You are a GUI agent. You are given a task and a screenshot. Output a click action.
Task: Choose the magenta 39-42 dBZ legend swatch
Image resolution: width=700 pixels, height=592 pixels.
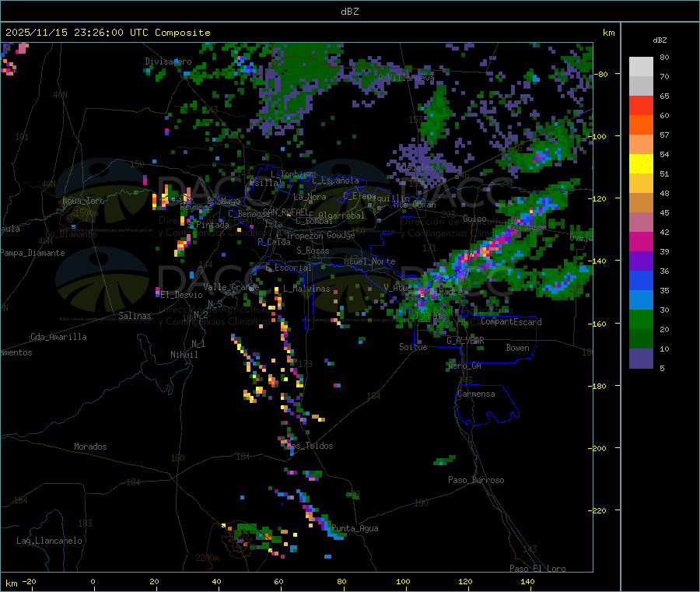click(x=641, y=241)
